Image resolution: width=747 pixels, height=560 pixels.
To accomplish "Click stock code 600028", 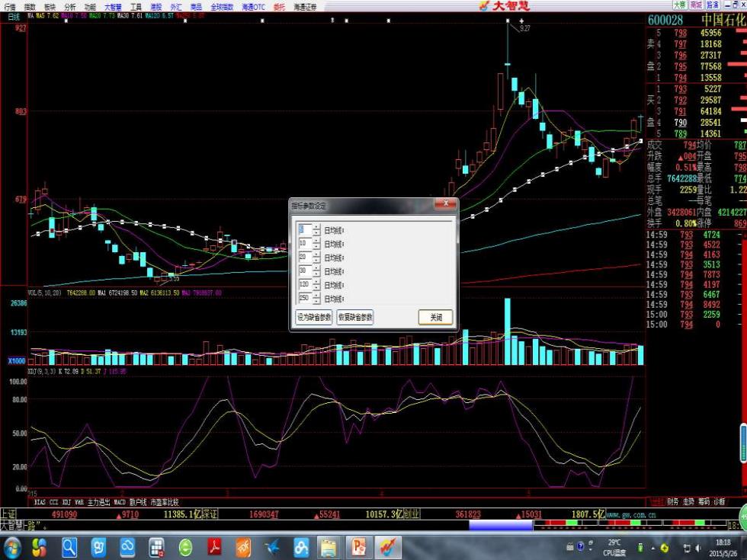I will click(x=665, y=20).
